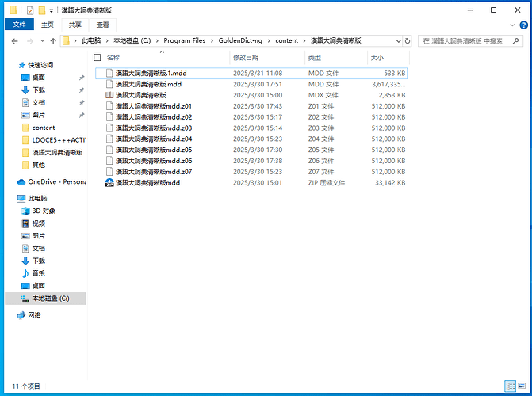Switch to large thumbnails view icon

click(522, 386)
